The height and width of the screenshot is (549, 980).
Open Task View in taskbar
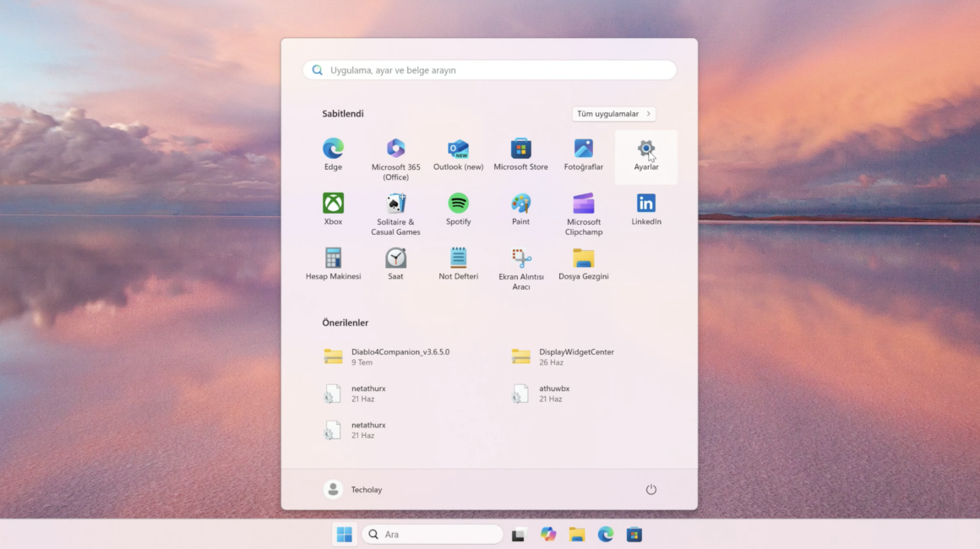click(x=518, y=534)
